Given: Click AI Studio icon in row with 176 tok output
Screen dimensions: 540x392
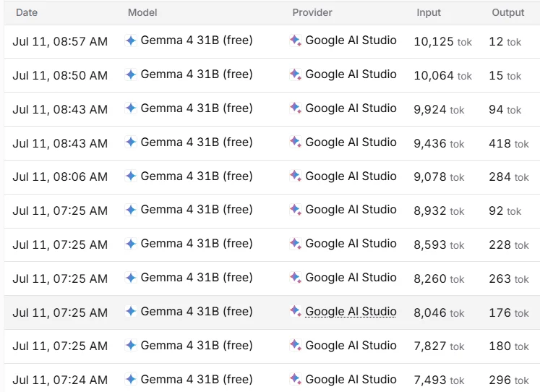Looking at the screenshot, I should click(295, 312).
